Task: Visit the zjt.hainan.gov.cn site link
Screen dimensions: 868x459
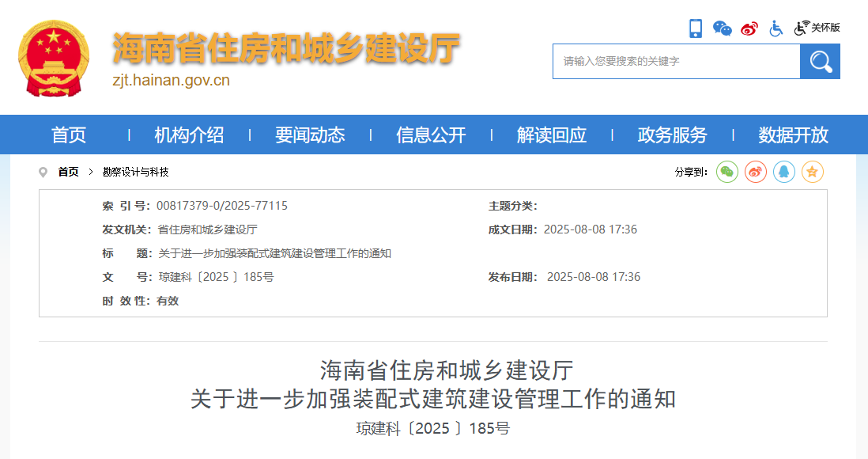Action: tap(171, 80)
